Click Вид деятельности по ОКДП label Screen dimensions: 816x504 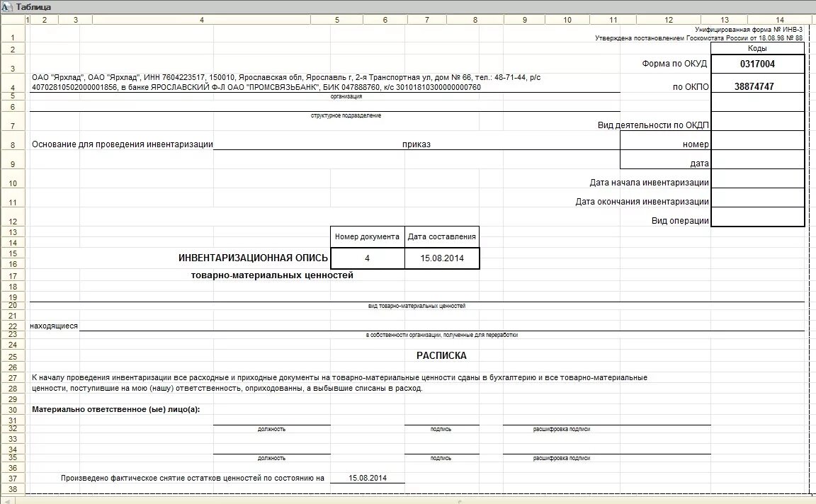[x=653, y=125]
